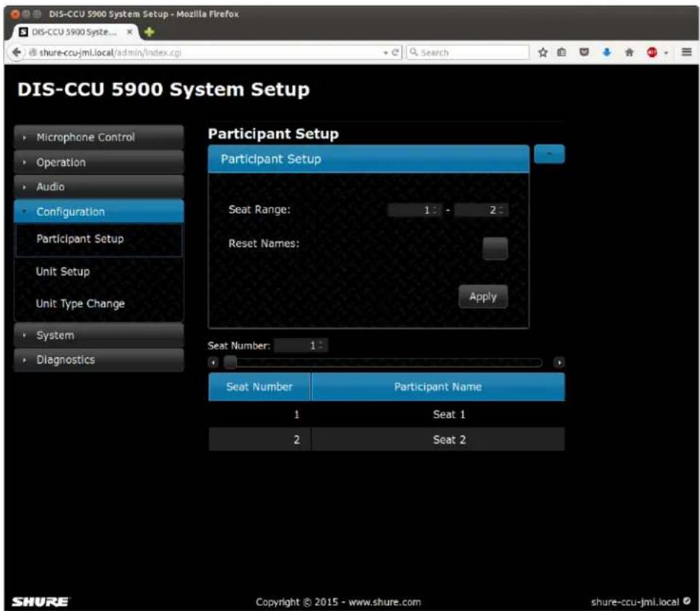Open Unit Type Change in the sidebar
This screenshot has width=700, height=611.
tap(80, 304)
